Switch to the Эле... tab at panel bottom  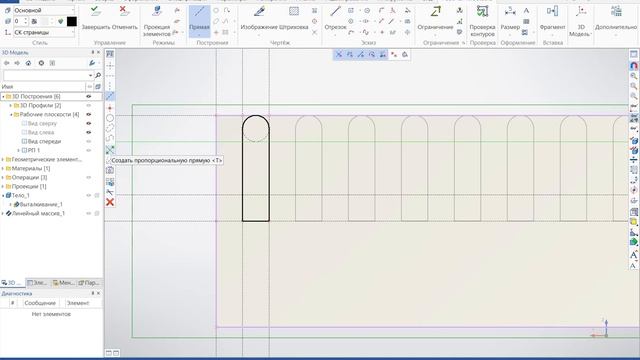pos(38,282)
